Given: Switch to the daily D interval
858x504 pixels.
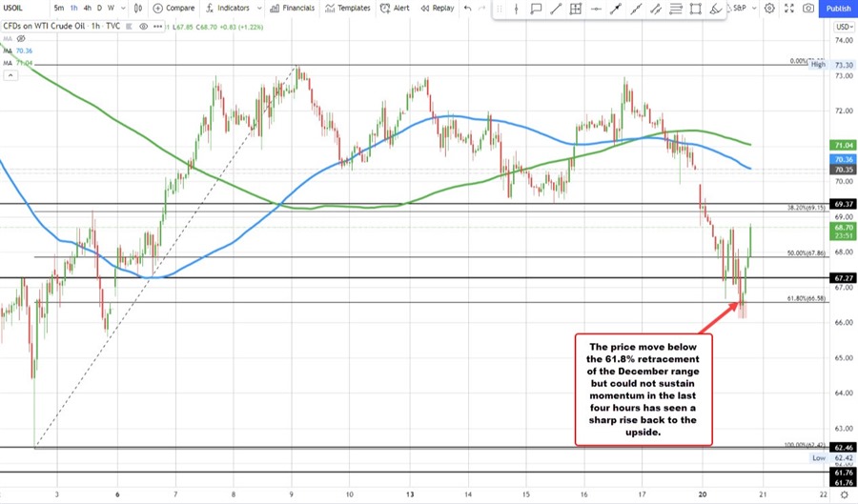Looking at the screenshot, I should point(99,9).
